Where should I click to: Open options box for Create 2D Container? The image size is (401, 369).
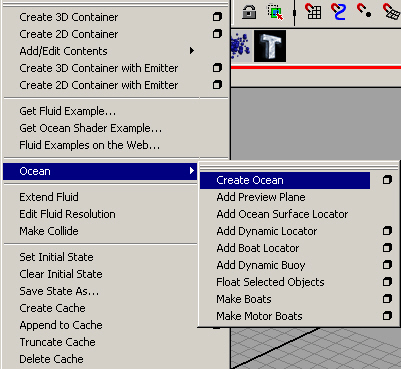(217, 34)
